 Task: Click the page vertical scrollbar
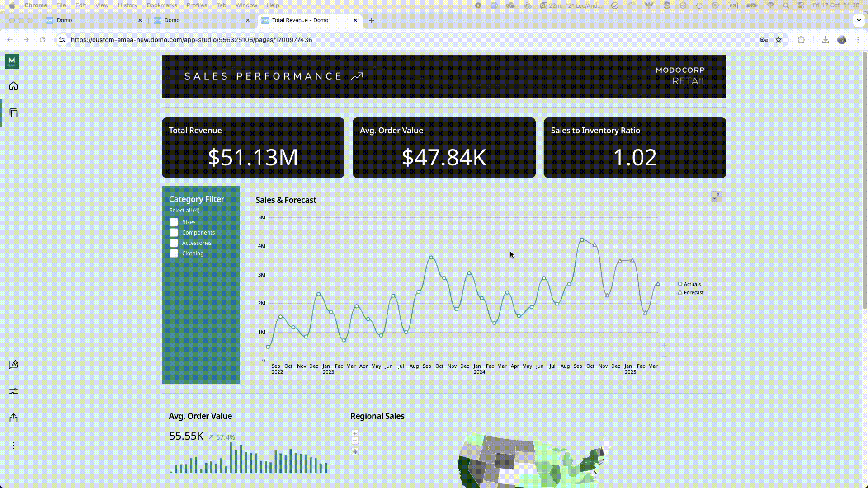click(x=864, y=181)
